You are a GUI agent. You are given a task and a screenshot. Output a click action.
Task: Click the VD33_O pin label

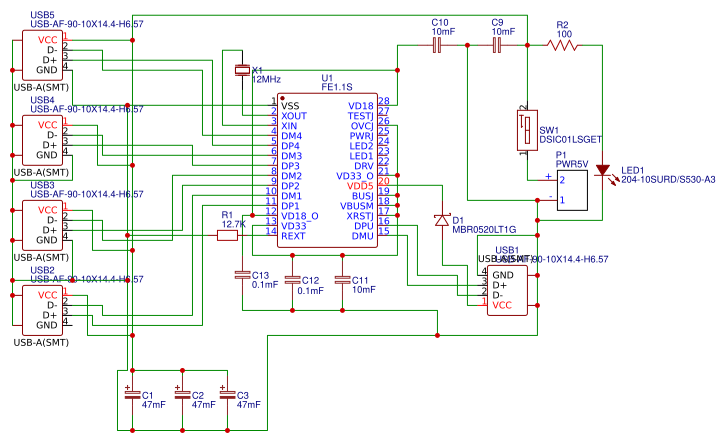(355, 176)
